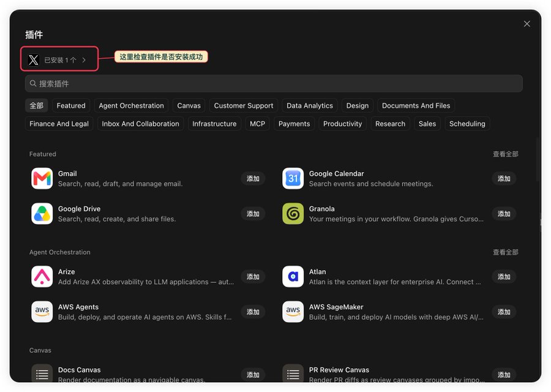The width and height of the screenshot is (551, 392).
Task: Click the Agent Orchestration section heading
Action: point(60,252)
